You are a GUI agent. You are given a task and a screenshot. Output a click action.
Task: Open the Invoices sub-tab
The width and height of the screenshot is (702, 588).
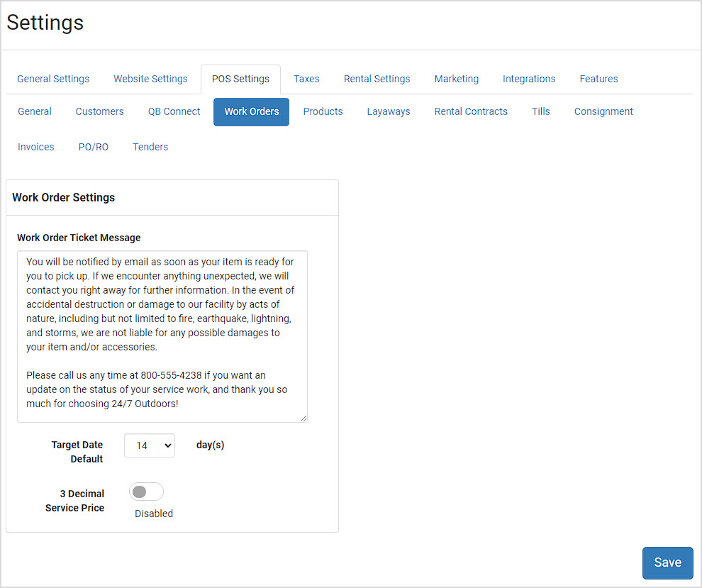pos(36,147)
